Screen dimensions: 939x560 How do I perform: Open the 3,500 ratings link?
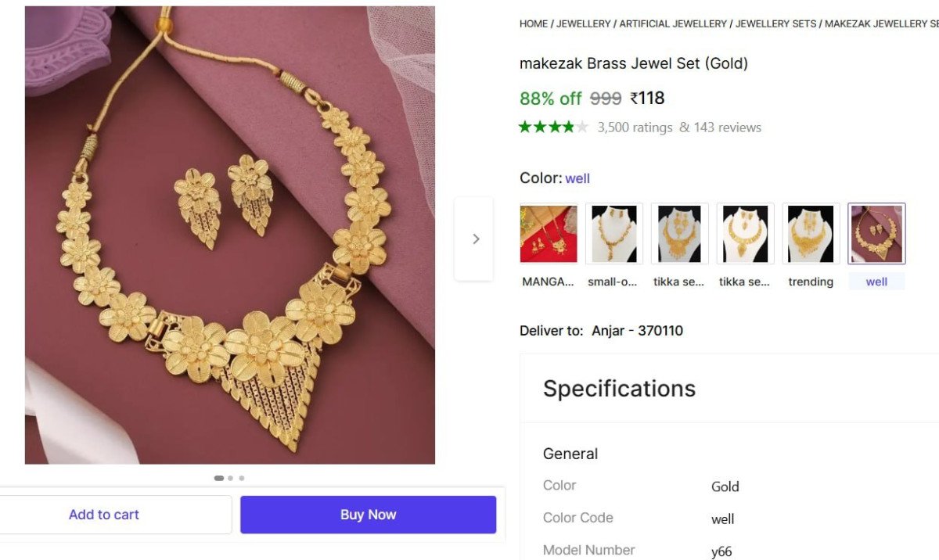tap(635, 127)
